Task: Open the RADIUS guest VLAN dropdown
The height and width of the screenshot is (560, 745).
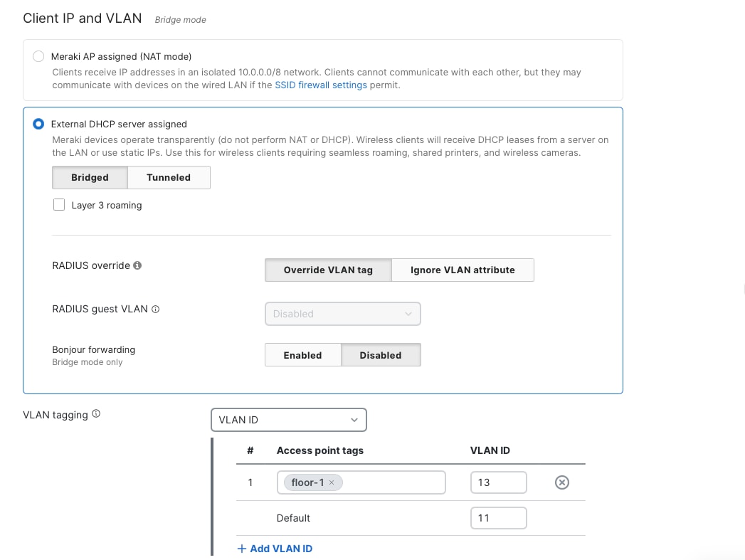Action: click(342, 314)
